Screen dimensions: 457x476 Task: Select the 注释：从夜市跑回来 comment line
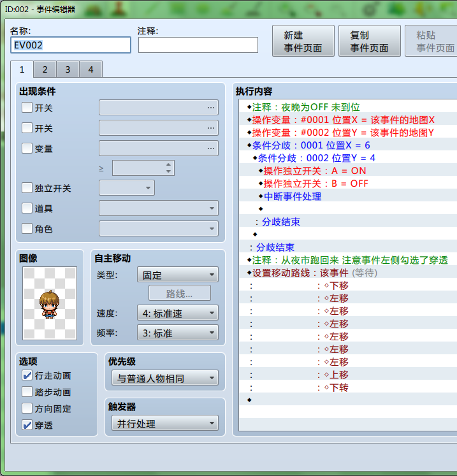[348, 260]
